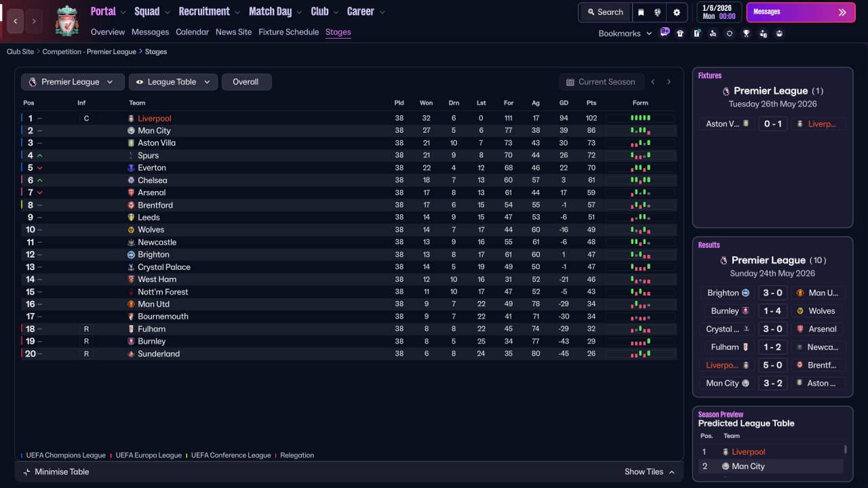The height and width of the screenshot is (488, 868).
Task: Go back using the left navigation arrow
Action: (x=16, y=21)
